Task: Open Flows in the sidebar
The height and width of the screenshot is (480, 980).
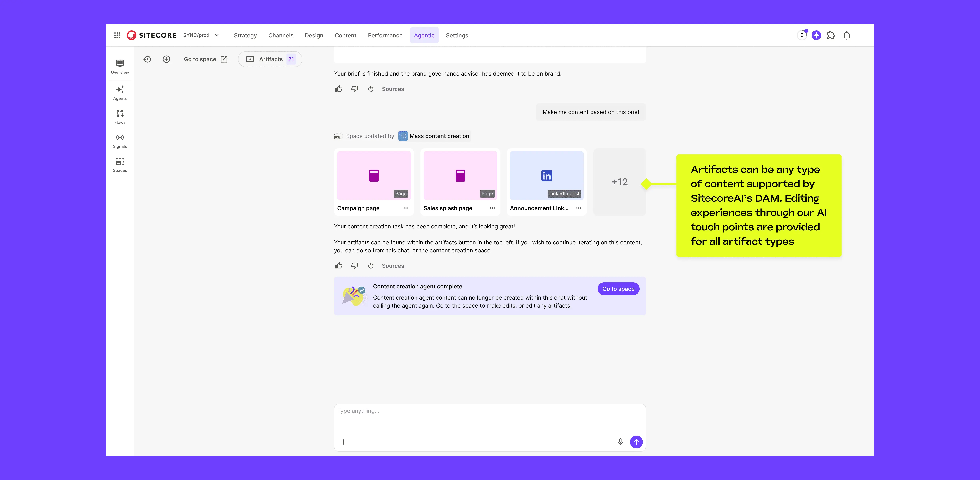Action: coord(120,117)
